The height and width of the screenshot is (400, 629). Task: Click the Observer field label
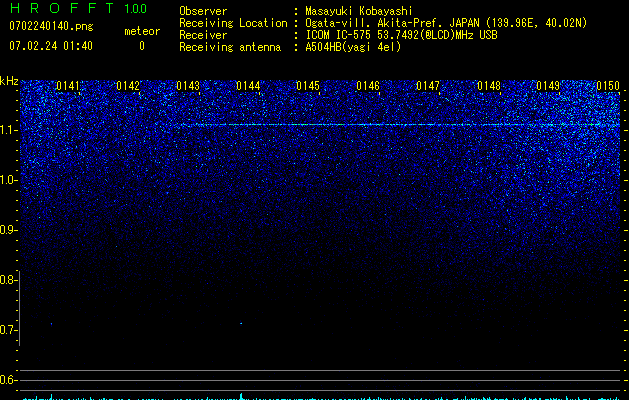(203, 11)
